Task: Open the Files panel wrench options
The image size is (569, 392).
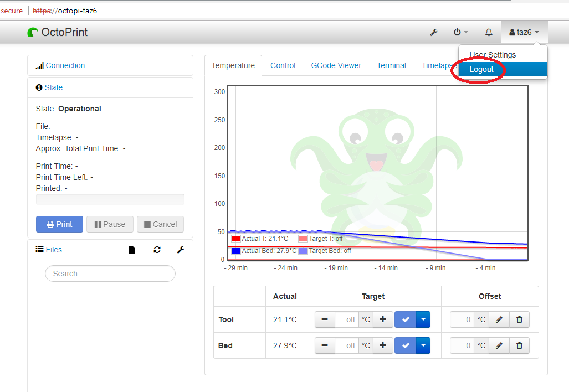Action: coord(181,250)
